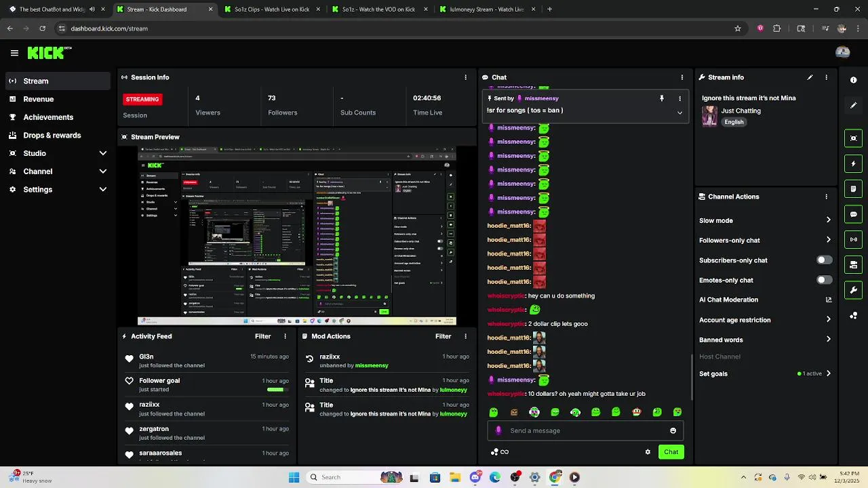This screenshot has height=488, width=868.
Task: Open the info icon in the right sidebar
Action: [x=853, y=80]
